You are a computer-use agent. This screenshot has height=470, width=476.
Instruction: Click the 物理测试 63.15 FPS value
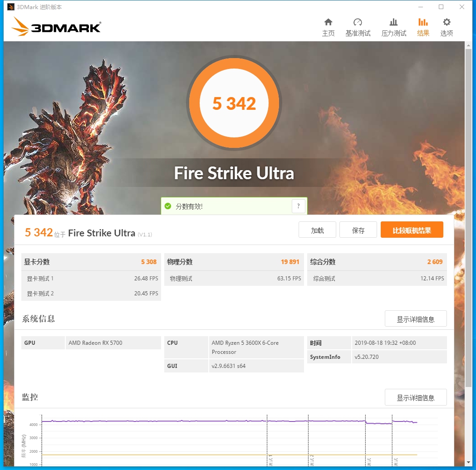[289, 279]
